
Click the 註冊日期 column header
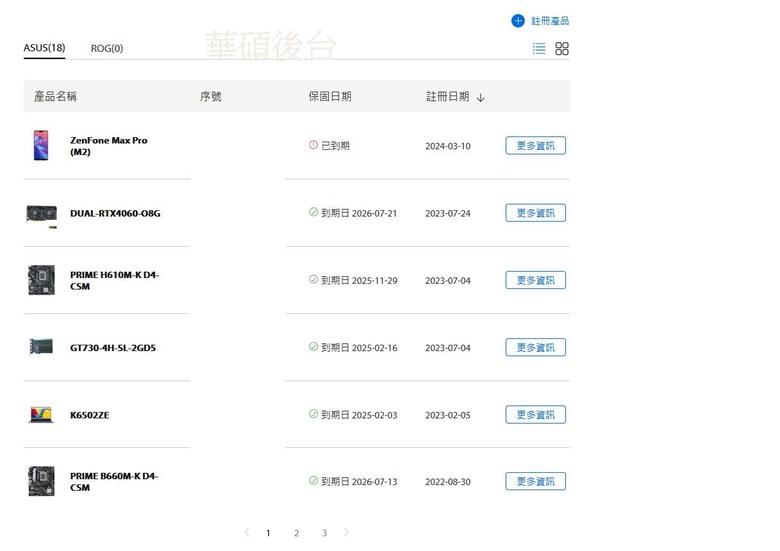pos(447,96)
